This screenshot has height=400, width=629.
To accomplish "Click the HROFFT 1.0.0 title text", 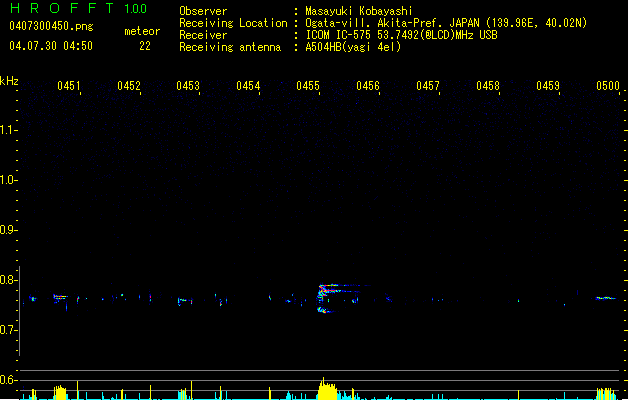I will 78,8.
